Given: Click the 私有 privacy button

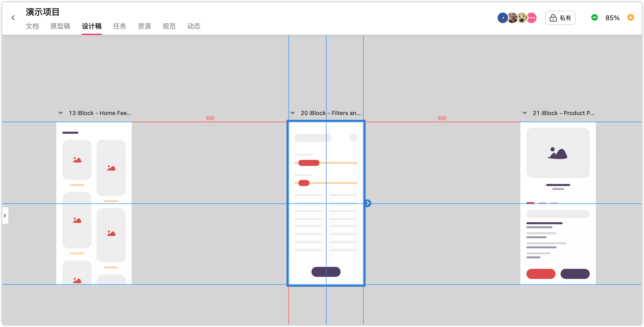Looking at the screenshot, I should 560,18.
